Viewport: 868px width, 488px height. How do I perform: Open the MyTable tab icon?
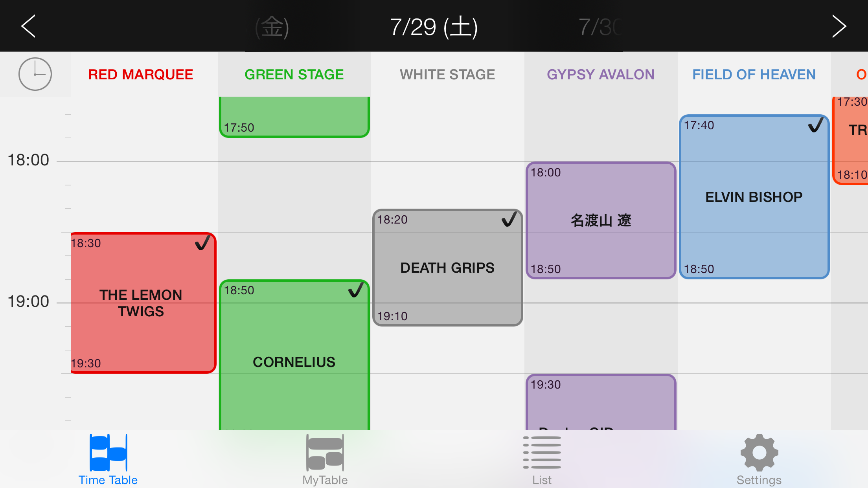point(325,453)
